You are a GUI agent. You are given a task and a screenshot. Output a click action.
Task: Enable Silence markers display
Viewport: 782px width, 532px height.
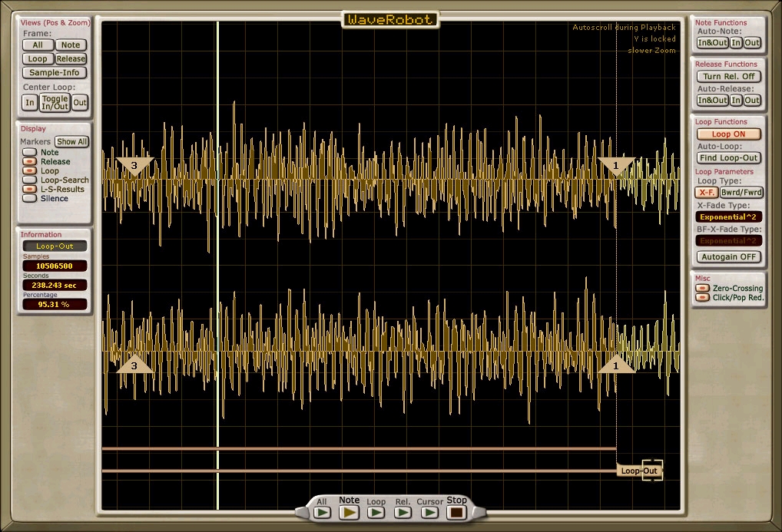pos(30,198)
